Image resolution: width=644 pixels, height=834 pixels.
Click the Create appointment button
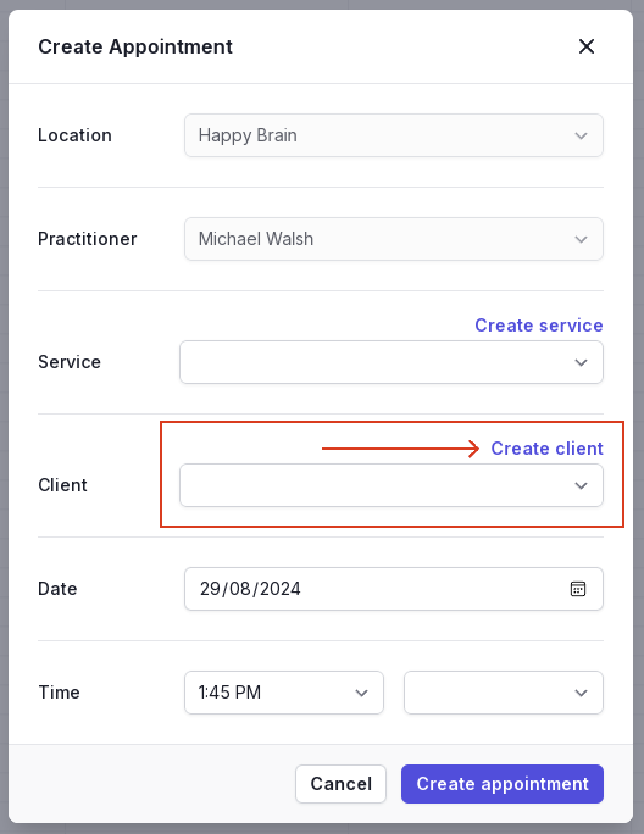click(503, 784)
